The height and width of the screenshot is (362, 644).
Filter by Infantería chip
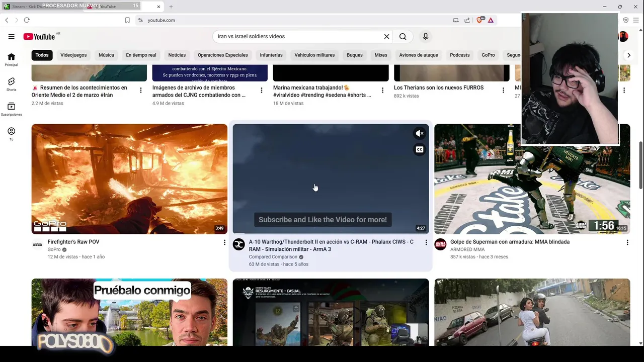[271, 55]
